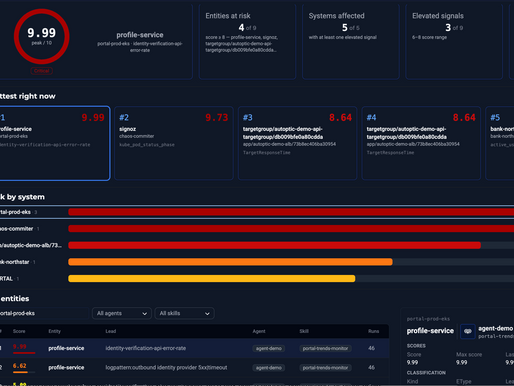Sort by the Score column header
This screenshot has width=514, height=386.
pos(19,331)
